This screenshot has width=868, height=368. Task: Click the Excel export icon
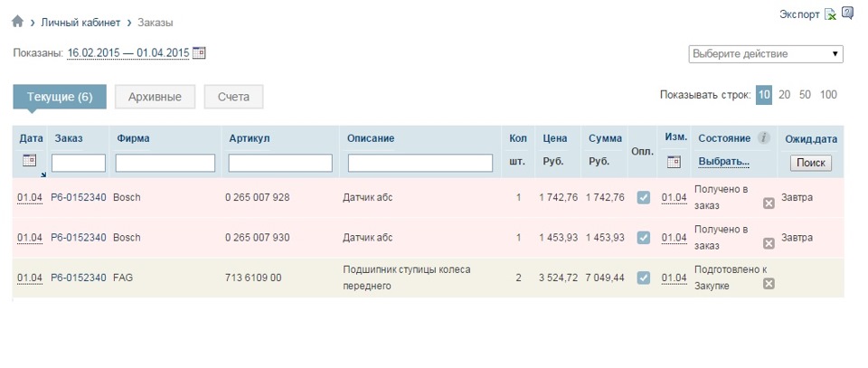[x=830, y=14]
